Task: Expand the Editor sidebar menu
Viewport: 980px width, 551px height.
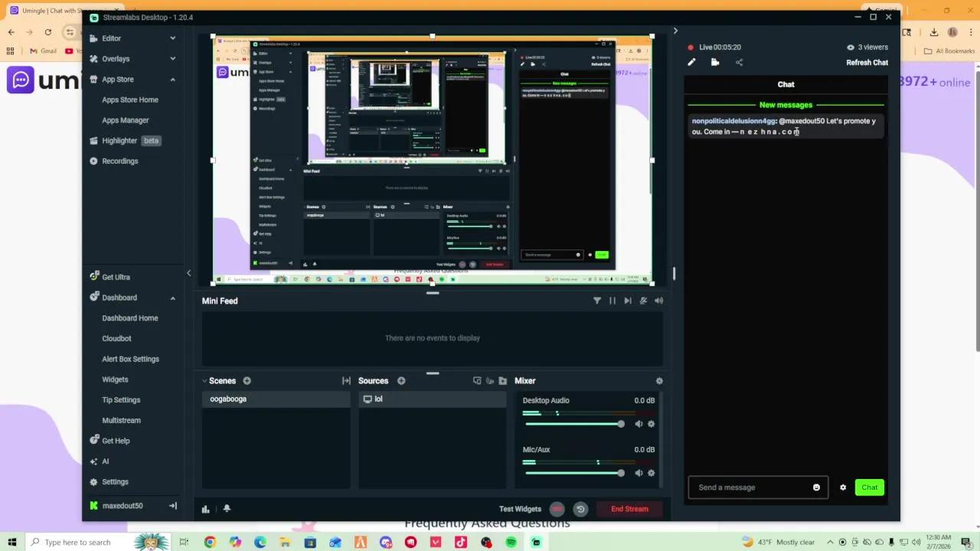Action: tap(172, 38)
